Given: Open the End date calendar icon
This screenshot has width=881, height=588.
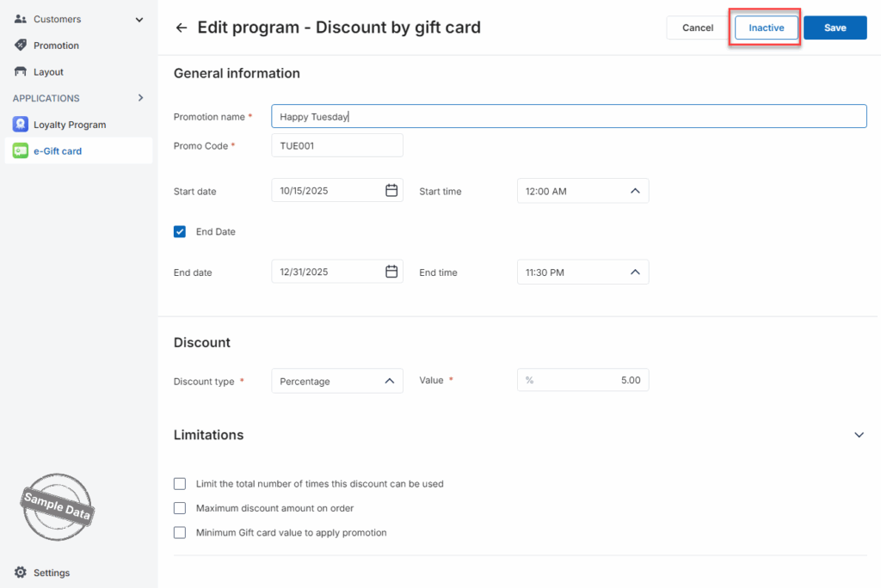Looking at the screenshot, I should (x=391, y=272).
